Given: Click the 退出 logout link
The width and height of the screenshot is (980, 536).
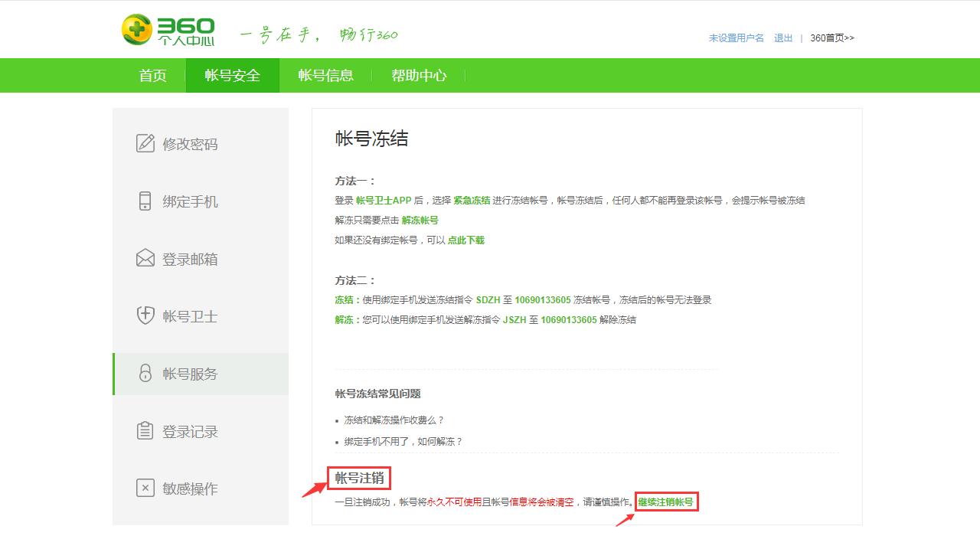Looking at the screenshot, I should [x=782, y=38].
